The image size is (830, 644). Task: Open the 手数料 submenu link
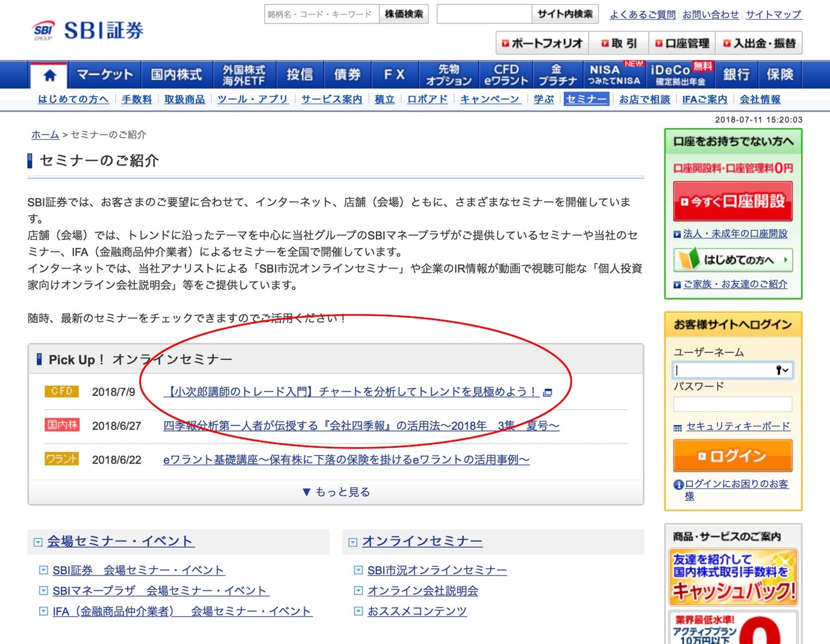click(137, 99)
